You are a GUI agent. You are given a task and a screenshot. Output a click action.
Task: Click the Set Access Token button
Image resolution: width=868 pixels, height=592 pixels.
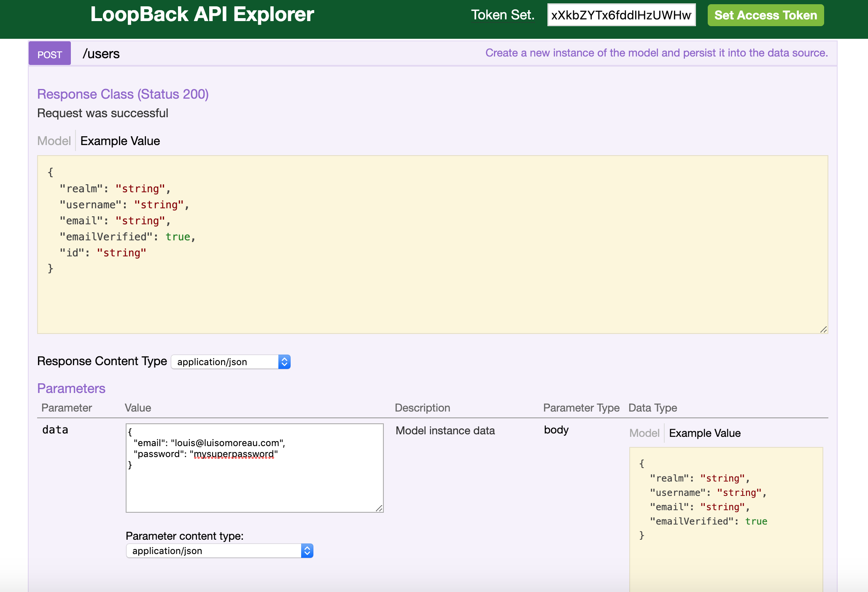click(765, 15)
